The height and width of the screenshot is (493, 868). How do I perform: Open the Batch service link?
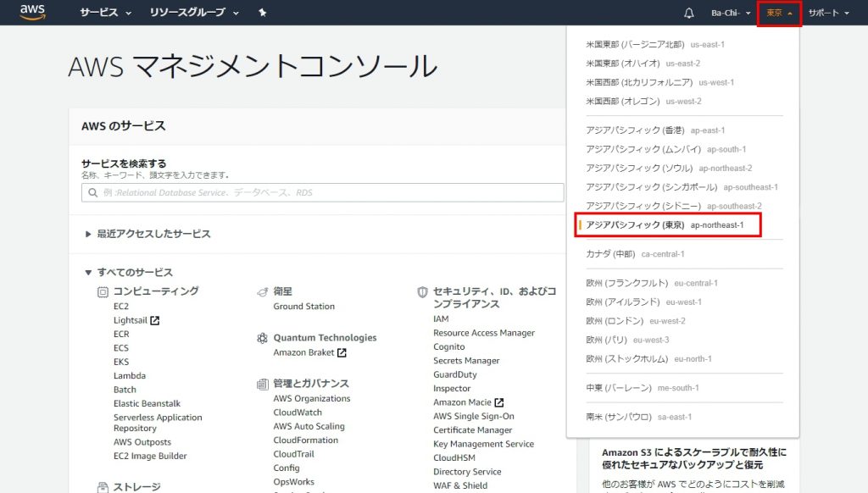tap(125, 390)
